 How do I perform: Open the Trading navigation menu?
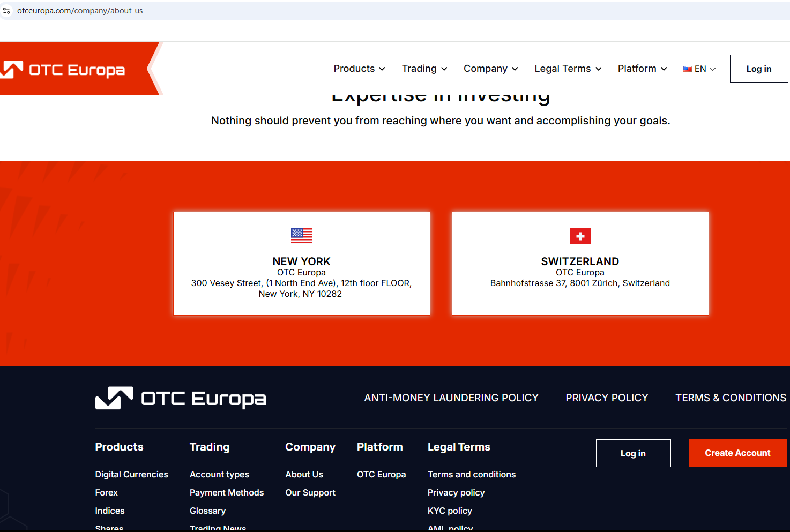pos(419,69)
